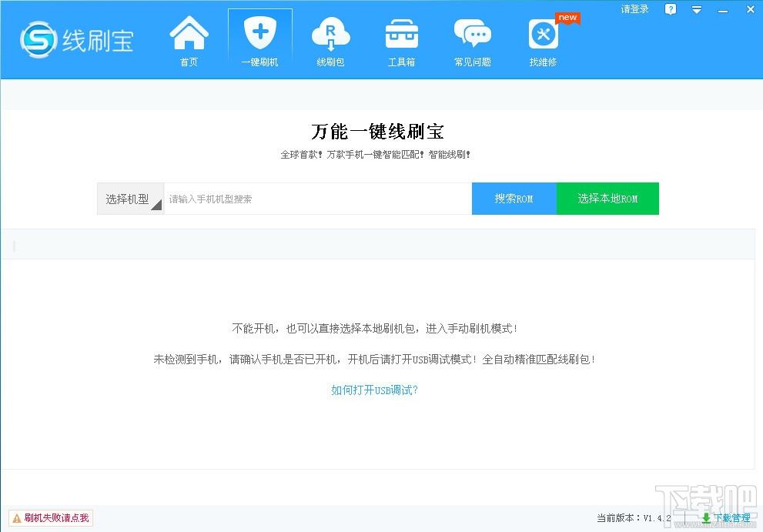The image size is (763, 532).
Task: Open the 如何打开USB调试 link
Action: click(374, 390)
